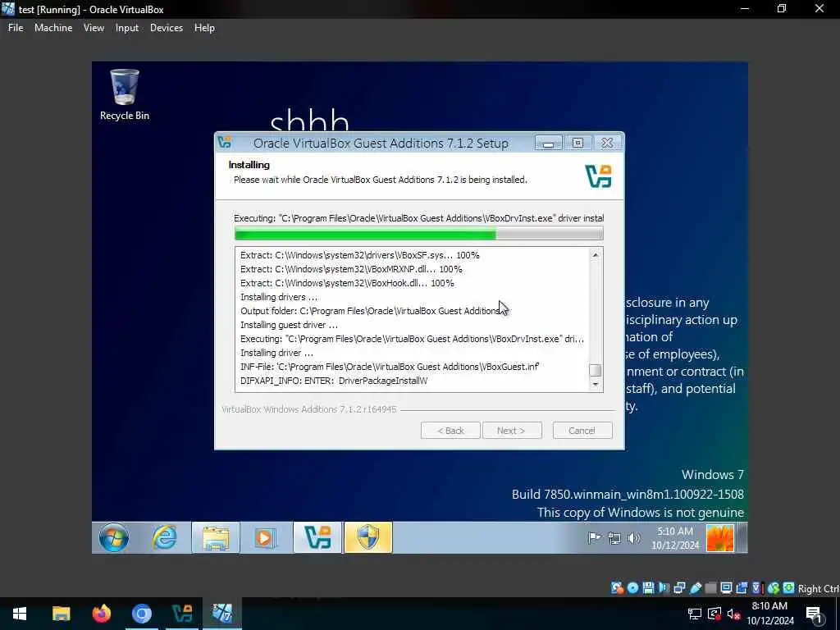840x630 pixels.
Task: Open the Machine menu
Action: 53,28
